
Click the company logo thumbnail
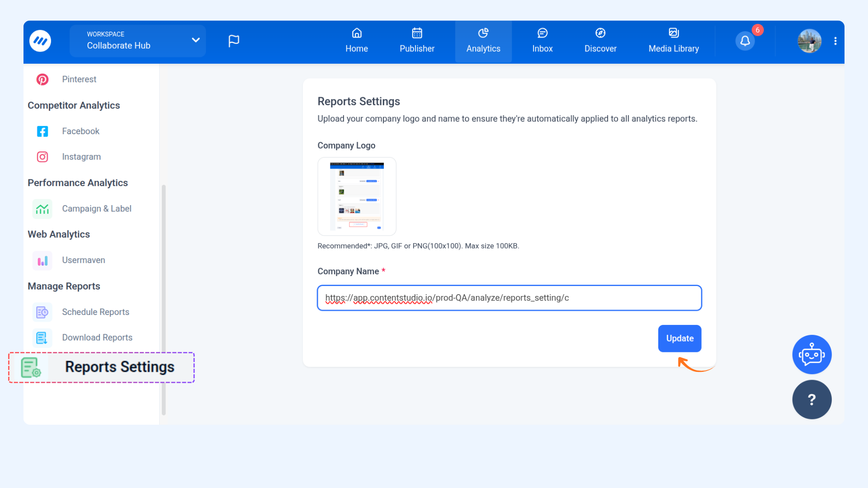pos(357,197)
